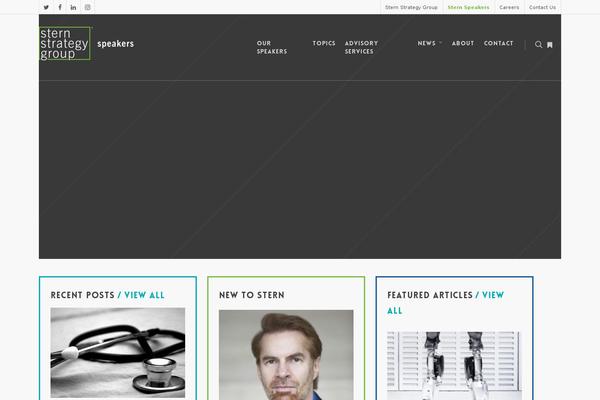Click the 'speakers' text beside logo
This screenshot has width=600, height=400.
[x=116, y=44]
